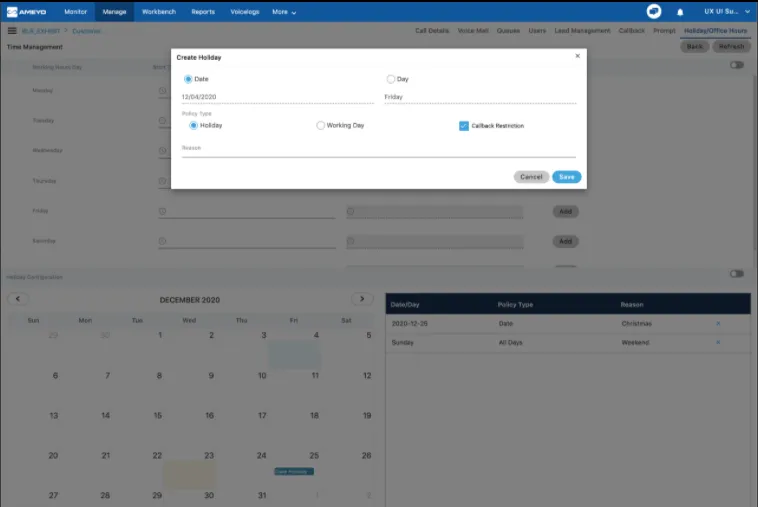Switch to Lead Management tab
The image size is (758, 507).
coord(582,30)
